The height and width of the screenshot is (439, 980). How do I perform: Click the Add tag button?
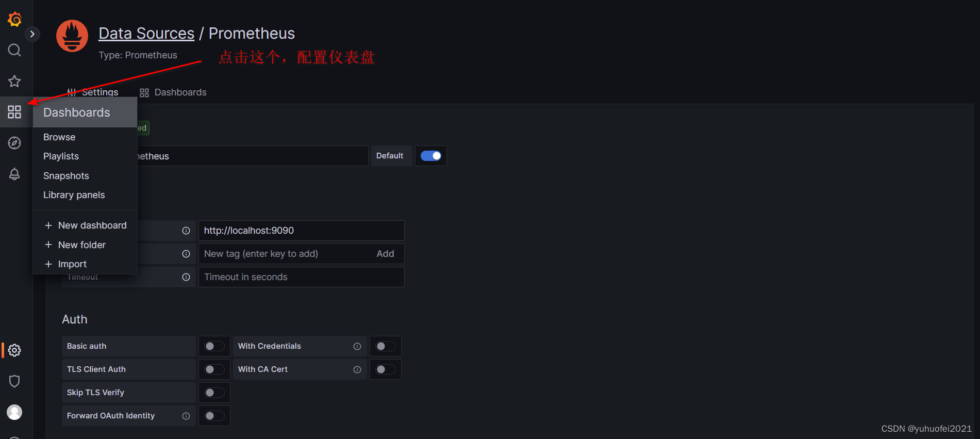(x=385, y=254)
